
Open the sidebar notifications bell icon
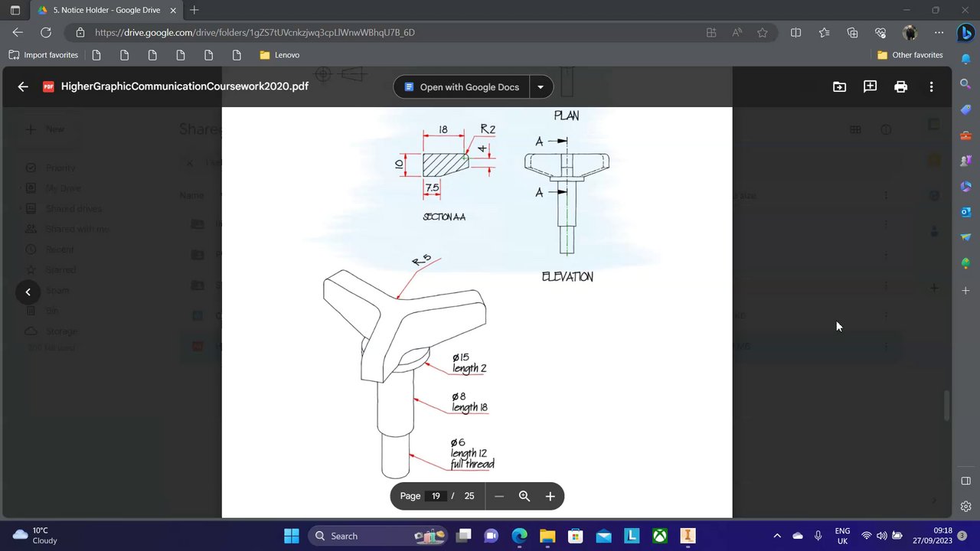(x=966, y=59)
